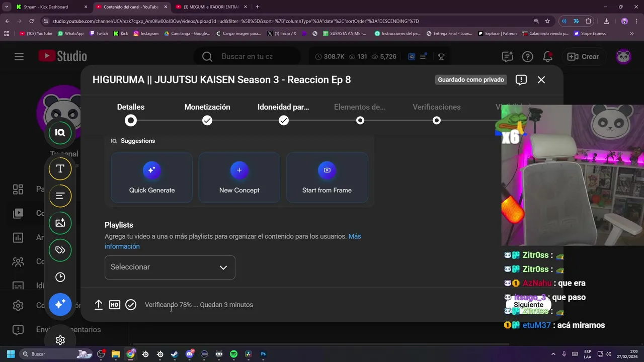Open a new browser tab
This screenshot has height=362, width=644.
pyautogui.click(x=258, y=7)
